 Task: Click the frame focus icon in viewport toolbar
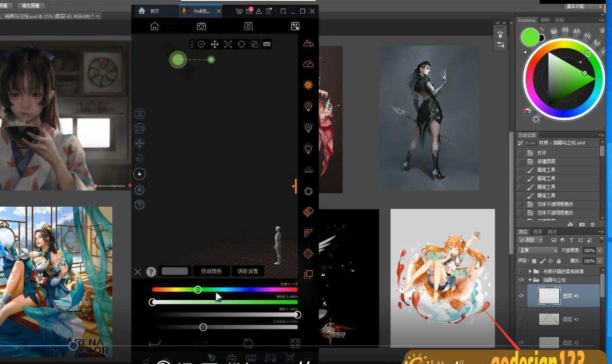pyautogui.click(x=228, y=44)
